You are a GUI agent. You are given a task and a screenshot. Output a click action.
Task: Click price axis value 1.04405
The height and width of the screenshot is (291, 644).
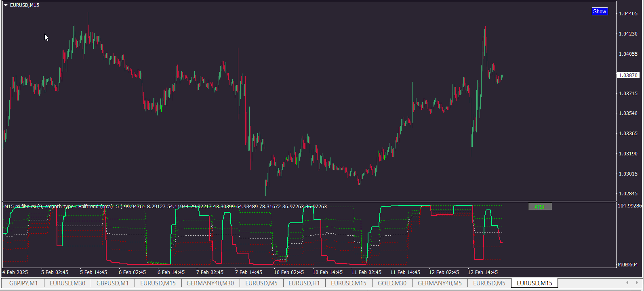pyautogui.click(x=628, y=14)
